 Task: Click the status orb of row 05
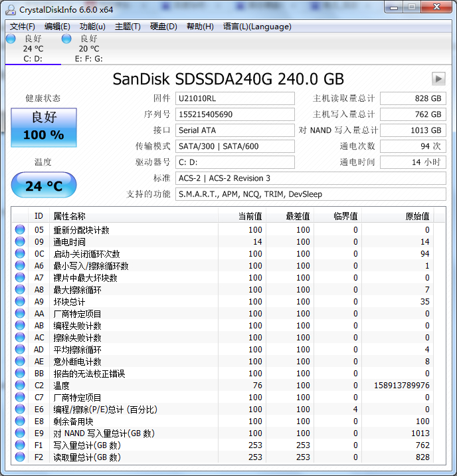tap(20, 229)
